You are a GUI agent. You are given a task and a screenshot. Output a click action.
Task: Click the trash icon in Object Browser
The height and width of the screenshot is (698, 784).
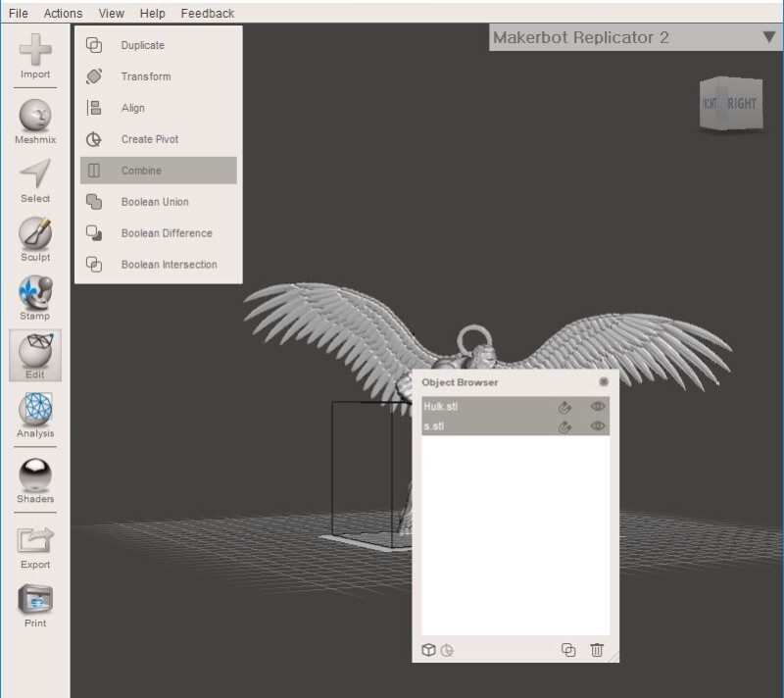597,650
